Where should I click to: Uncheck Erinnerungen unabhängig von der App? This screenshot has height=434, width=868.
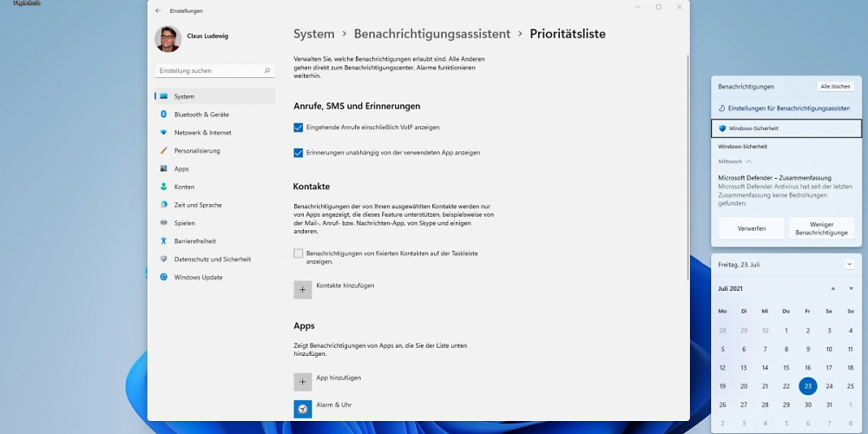coord(299,153)
